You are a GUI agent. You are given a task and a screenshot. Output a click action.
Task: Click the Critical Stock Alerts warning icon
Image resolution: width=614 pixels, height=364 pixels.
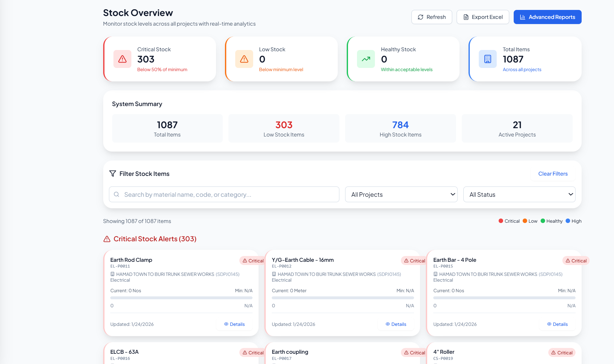point(107,239)
